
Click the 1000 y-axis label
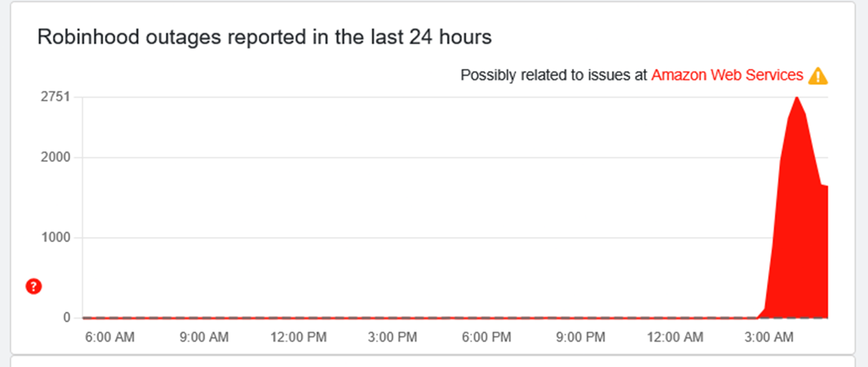(x=56, y=238)
